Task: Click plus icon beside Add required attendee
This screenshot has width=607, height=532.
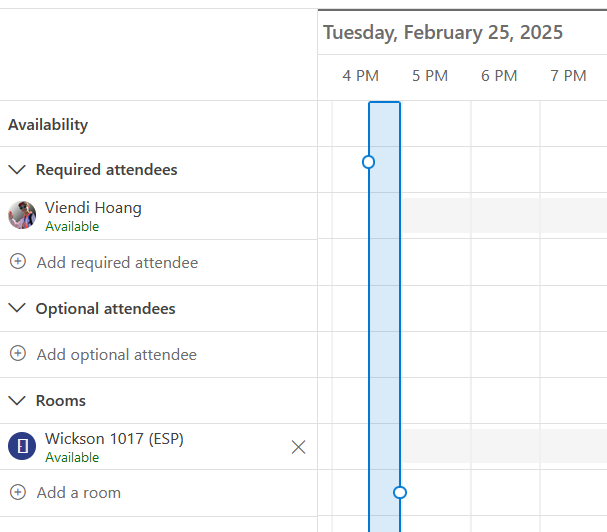Action: (17, 262)
